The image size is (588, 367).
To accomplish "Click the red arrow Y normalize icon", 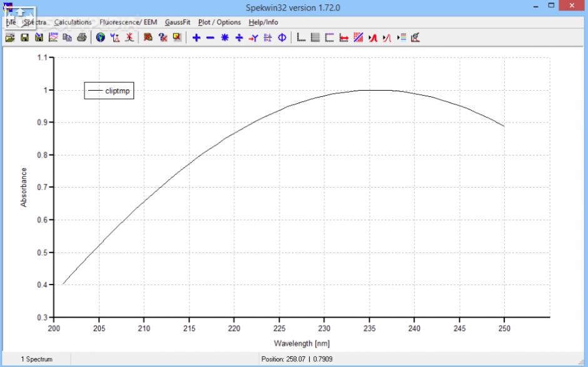I will [x=253, y=38].
